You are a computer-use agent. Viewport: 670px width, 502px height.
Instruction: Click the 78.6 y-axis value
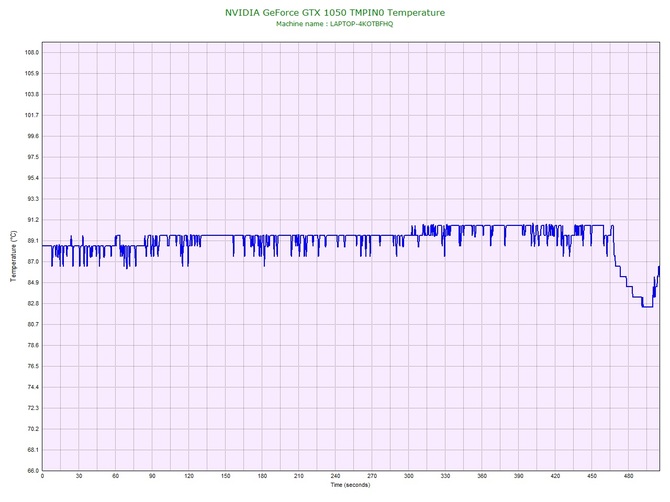pyautogui.click(x=32, y=346)
